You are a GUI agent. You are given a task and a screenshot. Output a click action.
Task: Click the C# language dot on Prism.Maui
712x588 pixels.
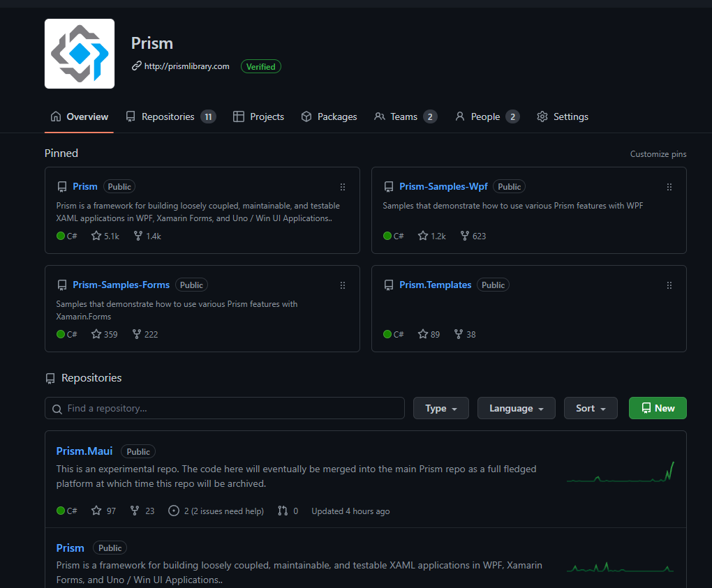pos(59,511)
